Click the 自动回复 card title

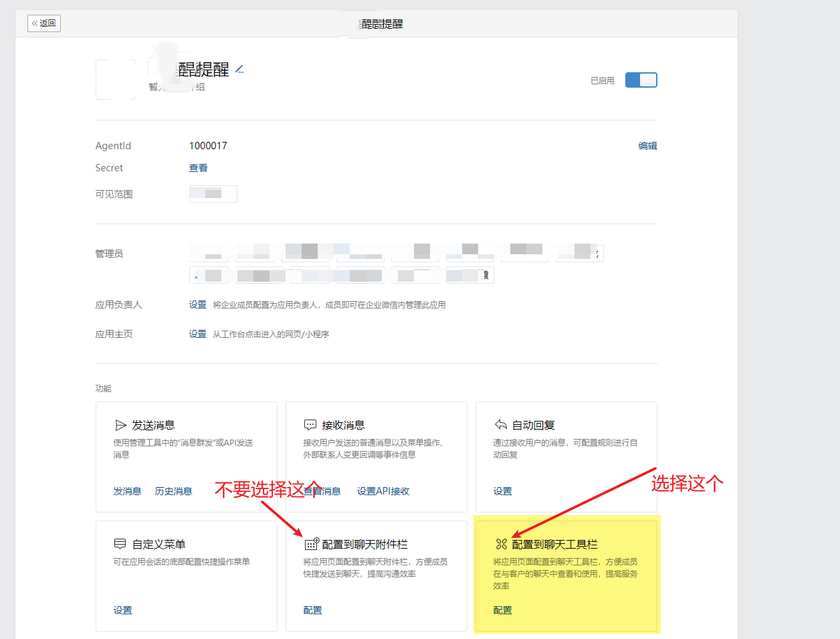point(534,425)
